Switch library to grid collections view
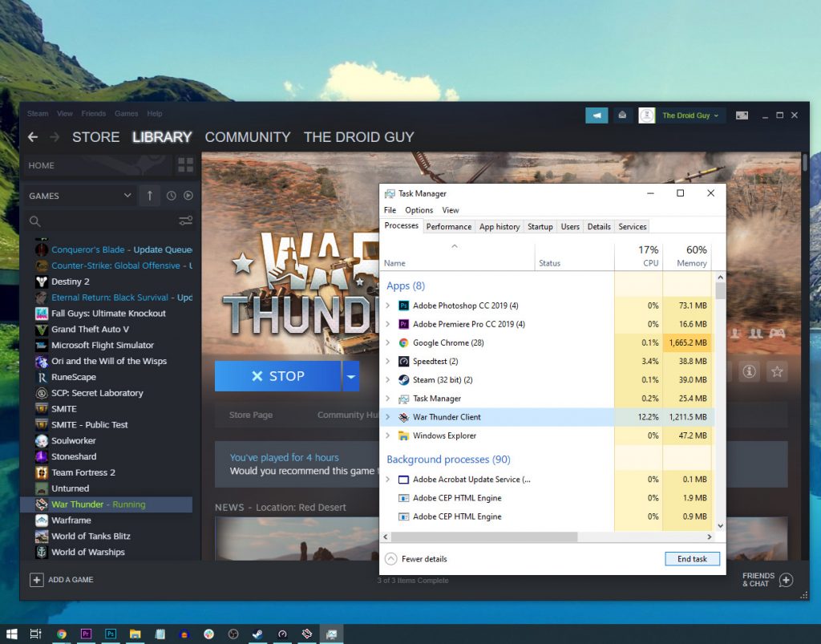Viewport: 821px width, 644px height. [185, 165]
